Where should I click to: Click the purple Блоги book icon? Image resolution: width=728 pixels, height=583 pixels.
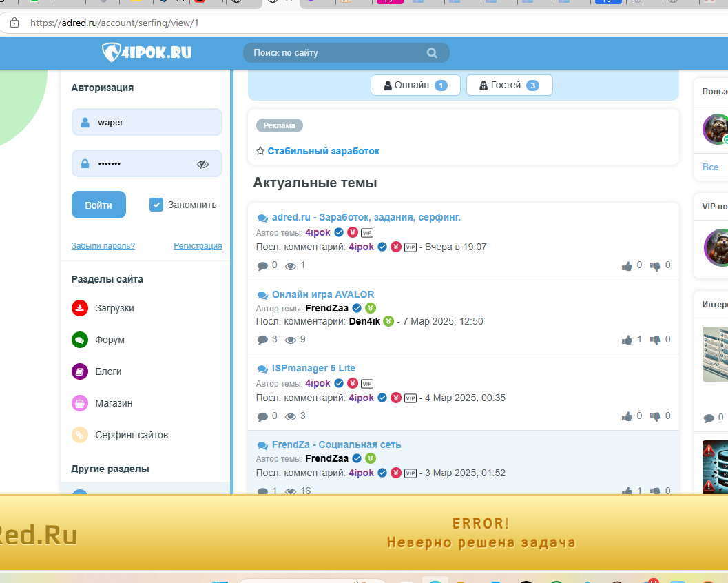[x=80, y=371]
